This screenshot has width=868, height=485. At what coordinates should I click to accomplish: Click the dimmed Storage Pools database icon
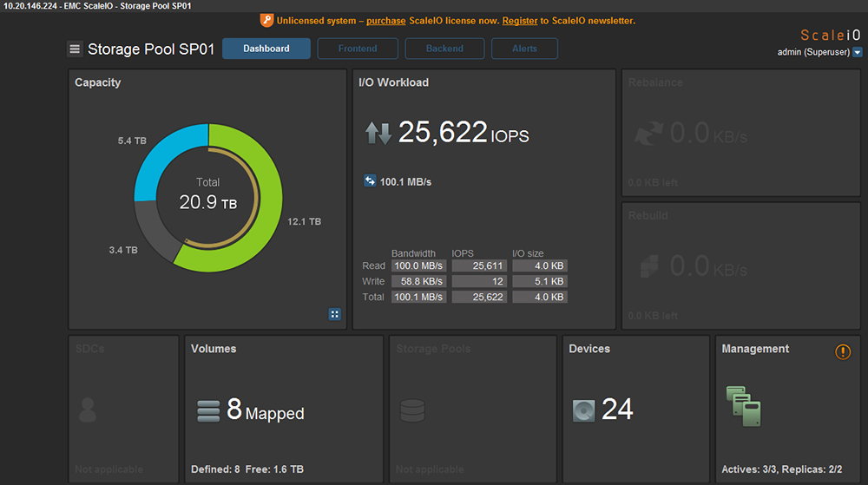click(412, 411)
